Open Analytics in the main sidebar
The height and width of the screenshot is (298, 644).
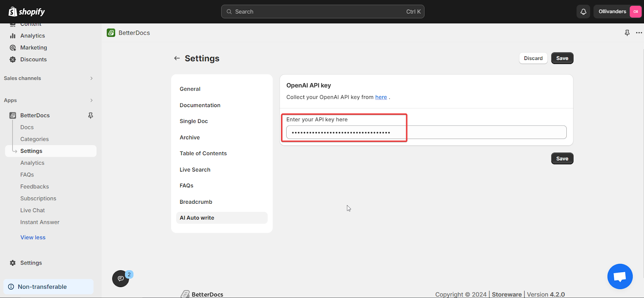(33, 36)
